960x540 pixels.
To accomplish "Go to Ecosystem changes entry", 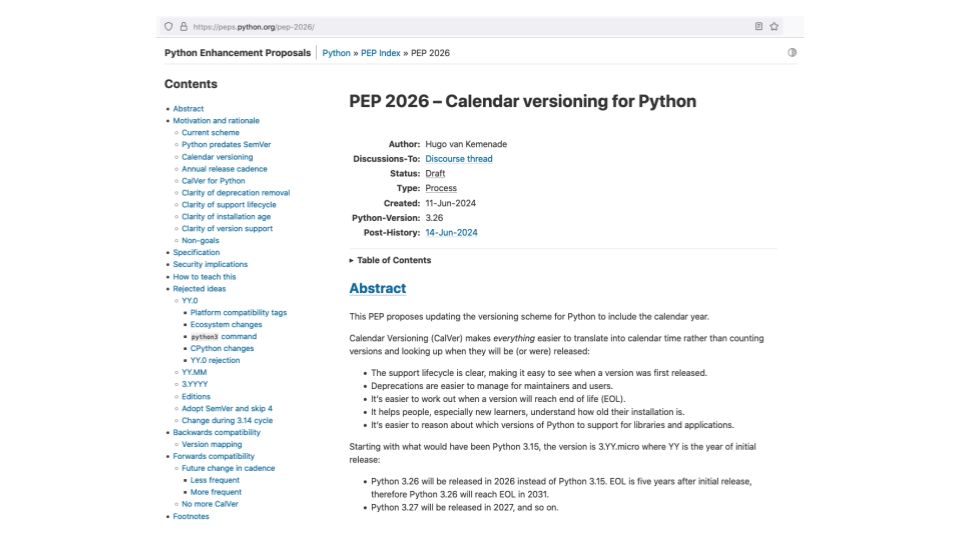I will point(226,324).
